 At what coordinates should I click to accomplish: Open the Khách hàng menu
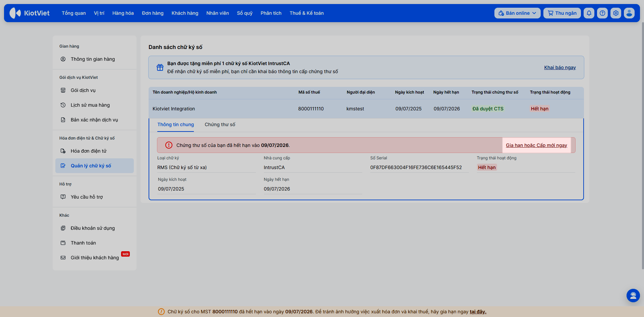185,13
